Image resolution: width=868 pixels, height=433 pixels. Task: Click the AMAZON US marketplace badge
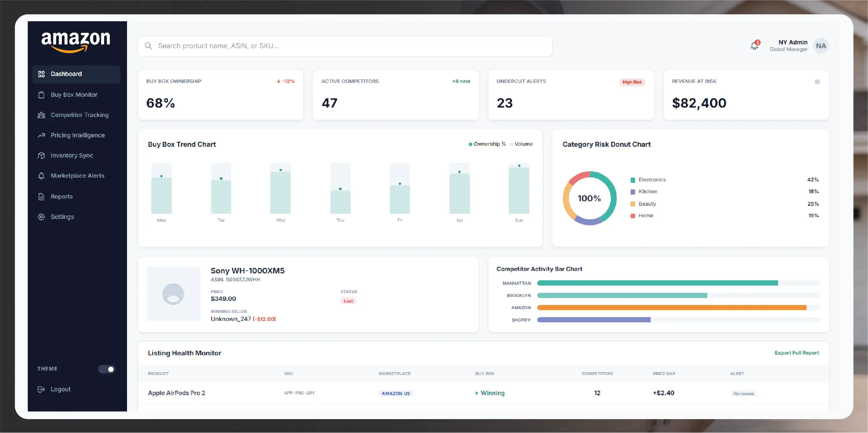[x=396, y=393]
